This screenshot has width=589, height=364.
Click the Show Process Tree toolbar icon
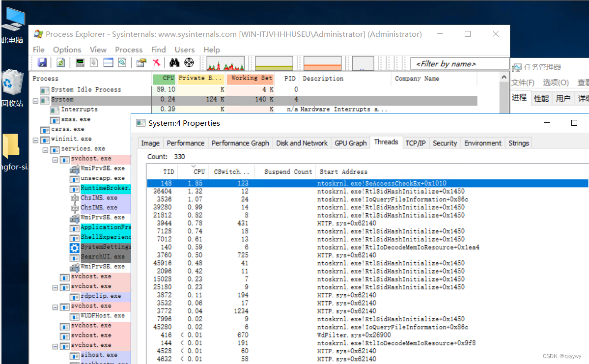[x=94, y=62]
